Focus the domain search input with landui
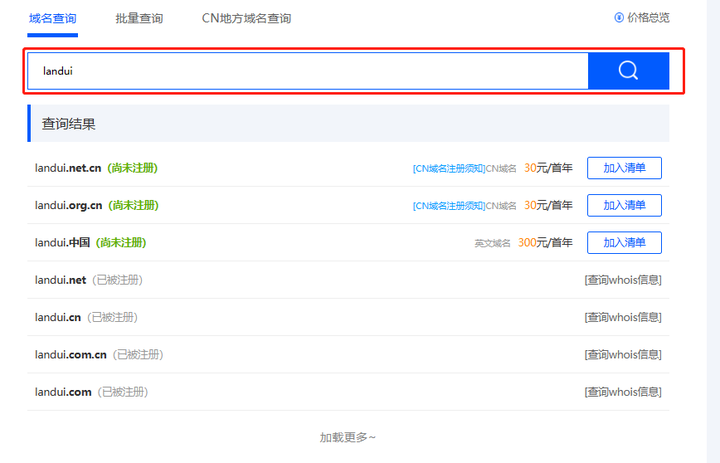The height and width of the screenshot is (463, 720). point(308,71)
